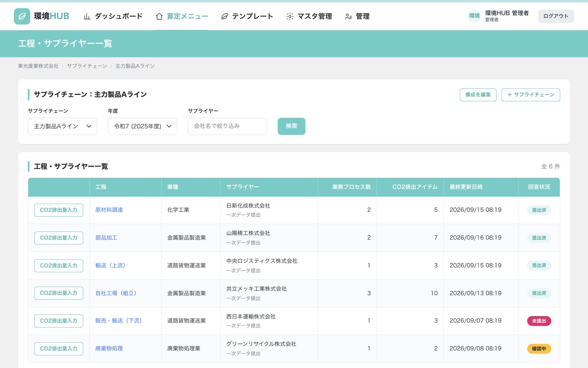Click the 確認中 badge for グリーンリサイクル株式会社
The width and height of the screenshot is (588, 368).
coord(539,349)
